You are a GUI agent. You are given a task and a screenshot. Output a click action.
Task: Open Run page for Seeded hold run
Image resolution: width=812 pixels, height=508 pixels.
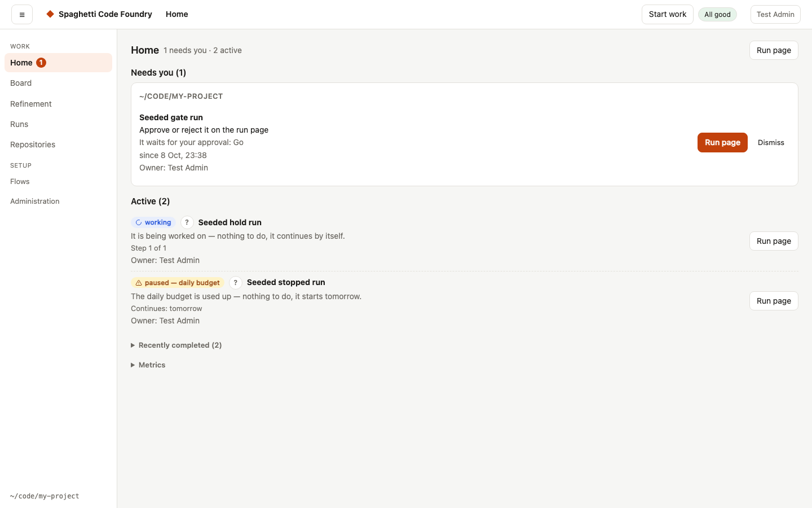774,241
